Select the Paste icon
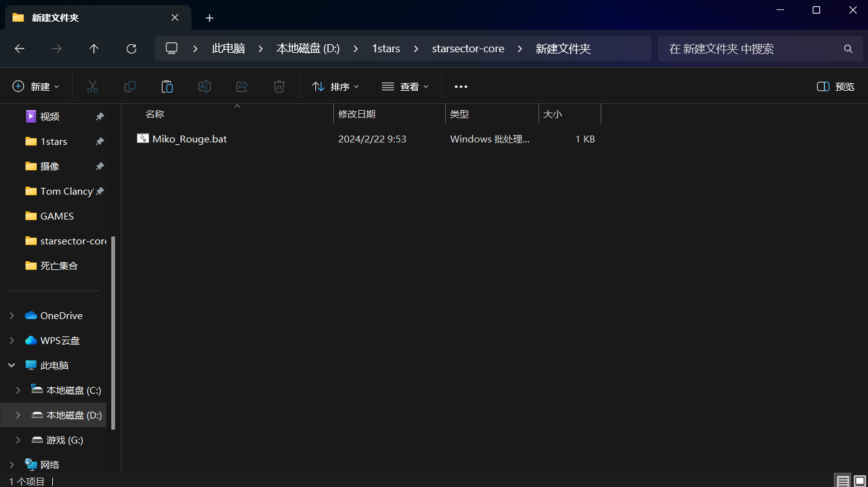Viewport: 868px width, 487px height. [167, 86]
